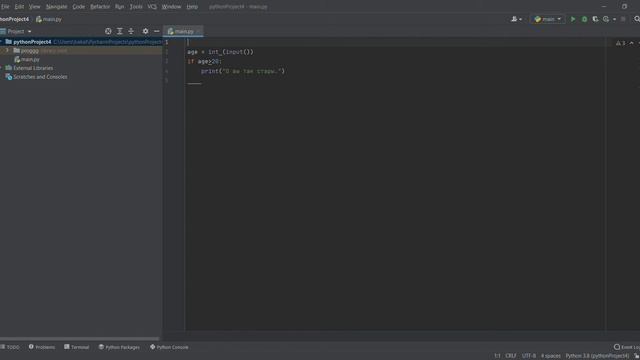Click the Select Opened File target icon
Image resolution: width=640 pixels, height=360 pixels.
point(108,31)
